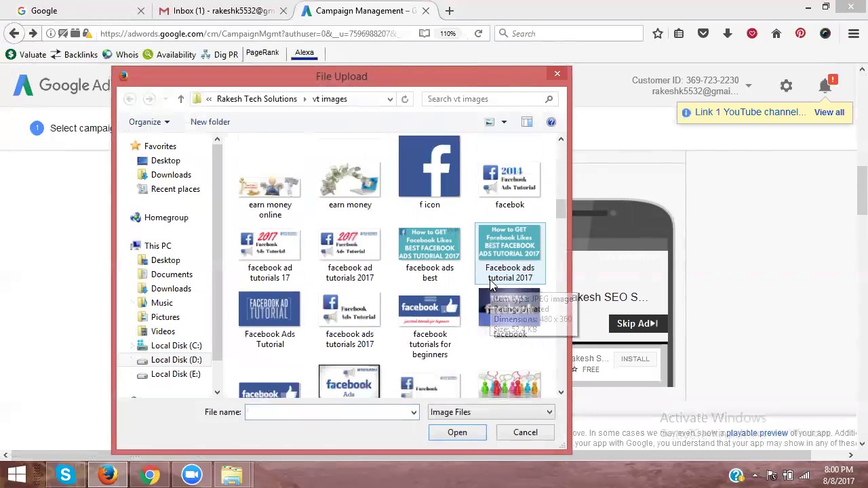Click the INSTALL button in preview
This screenshot has width=868, height=488.
tap(635, 359)
